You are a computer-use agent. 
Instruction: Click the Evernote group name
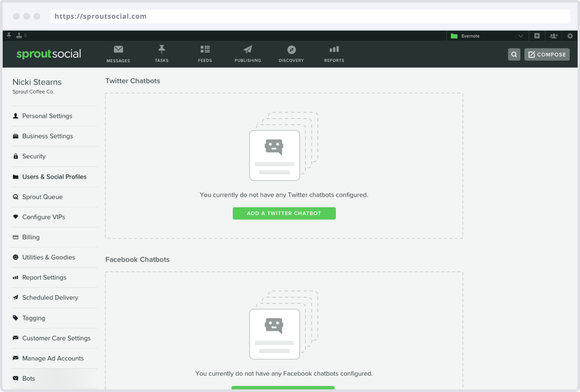(470, 36)
